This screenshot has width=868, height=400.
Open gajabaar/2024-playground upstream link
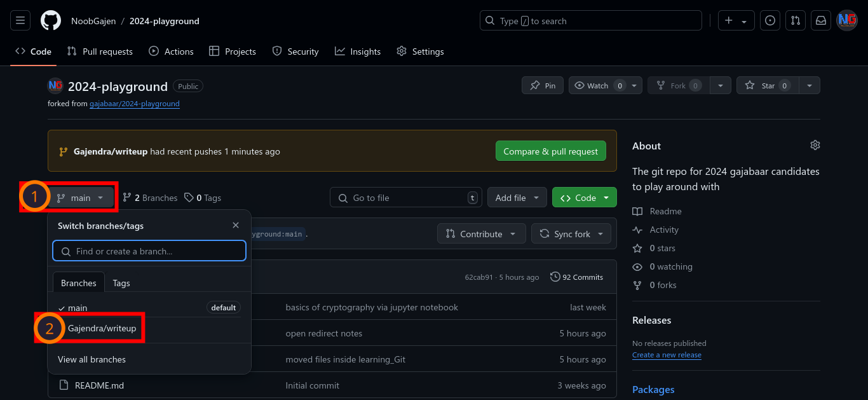135,104
